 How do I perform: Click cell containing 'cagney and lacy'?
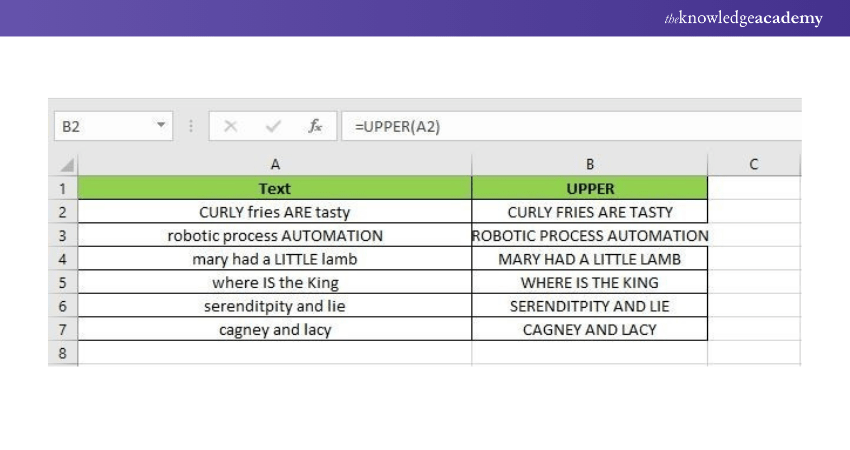(x=275, y=330)
